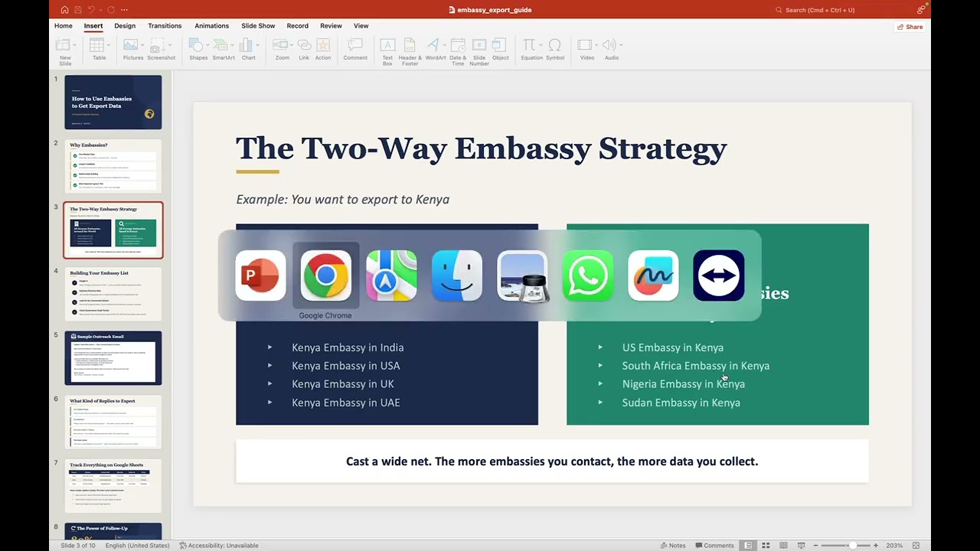Insert a New Slide
The height and width of the screenshot is (551, 980).
[65, 51]
